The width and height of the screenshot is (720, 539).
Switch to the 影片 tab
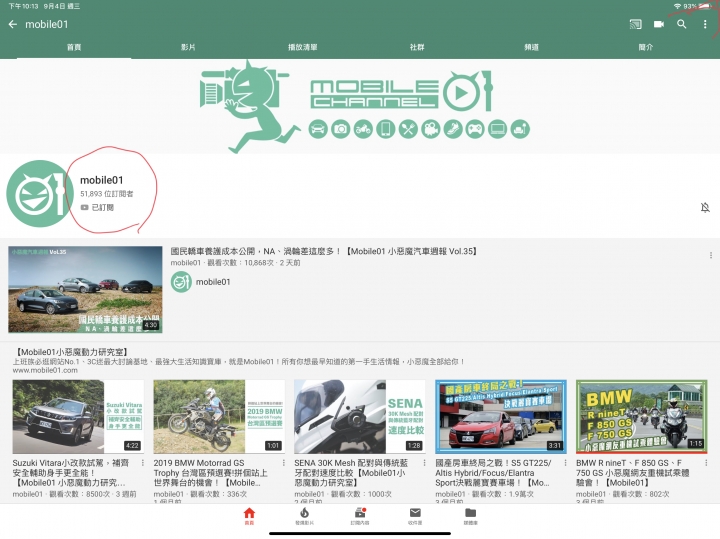[188, 47]
